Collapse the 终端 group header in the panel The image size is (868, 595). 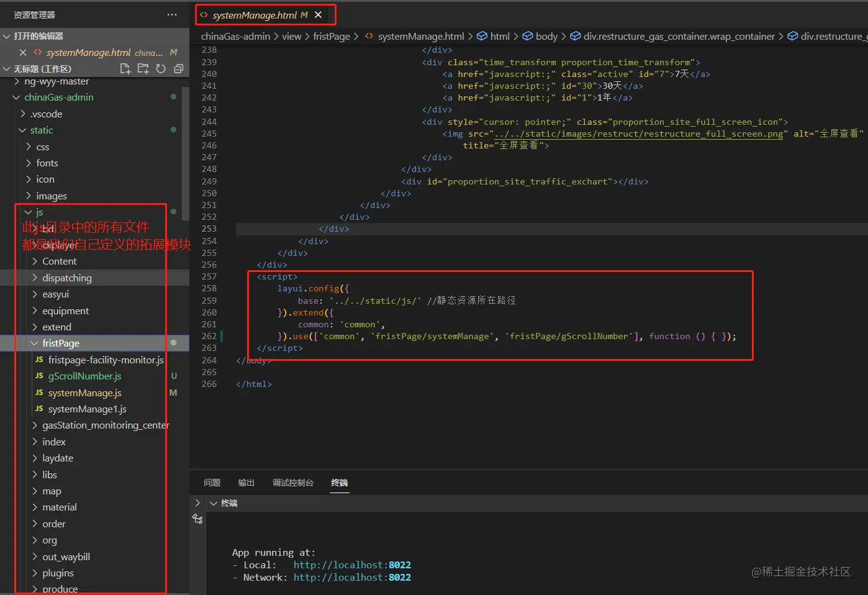click(x=214, y=503)
